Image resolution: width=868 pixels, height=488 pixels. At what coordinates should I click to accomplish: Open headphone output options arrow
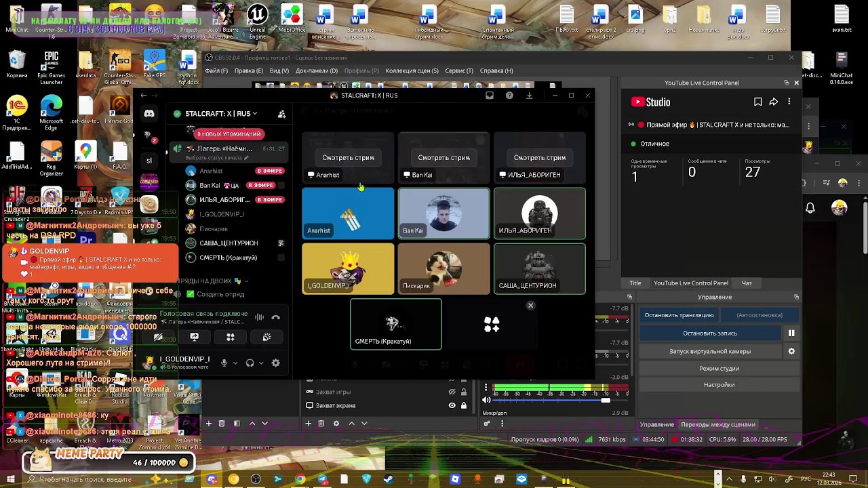tap(261, 363)
